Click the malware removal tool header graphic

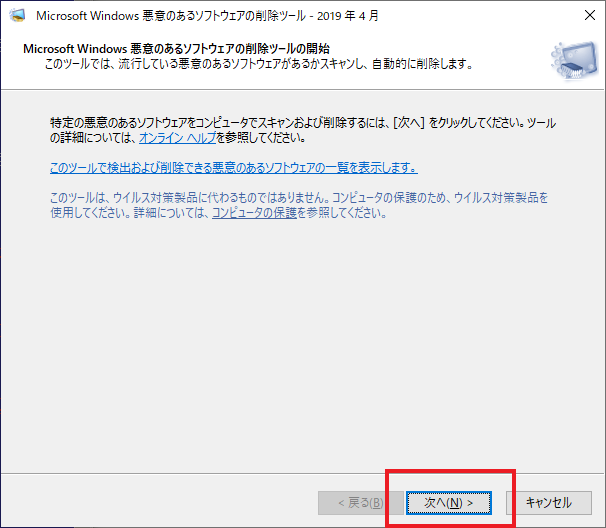574,60
